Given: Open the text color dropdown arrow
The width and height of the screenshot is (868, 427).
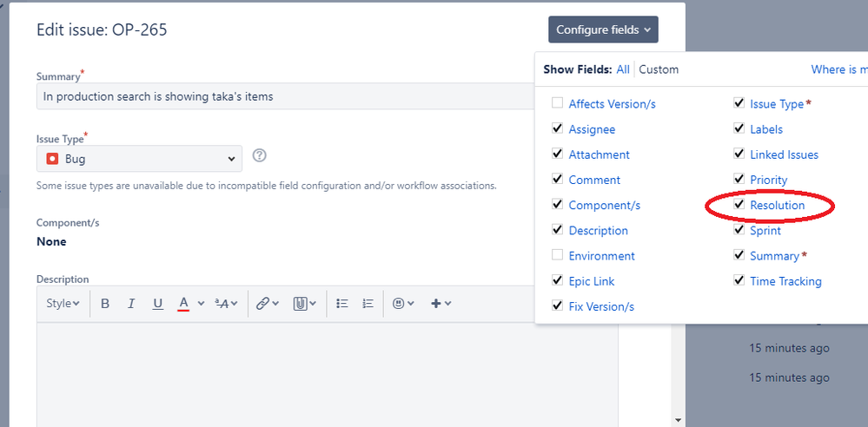Looking at the screenshot, I should [x=201, y=303].
